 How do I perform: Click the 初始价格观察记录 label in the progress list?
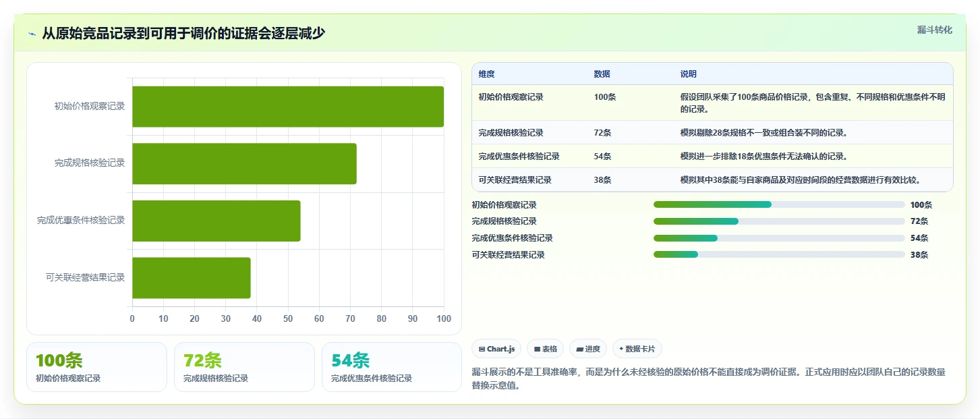click(505, 205)
